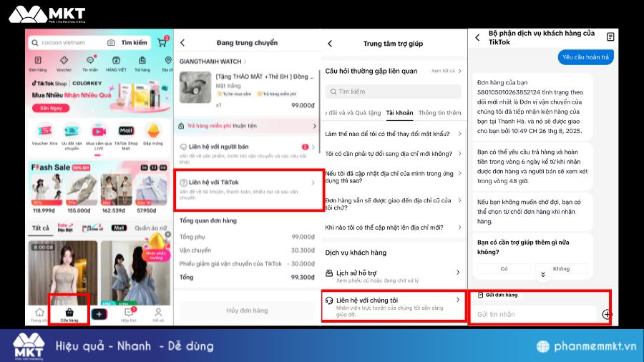Open the ticket list icon in chat header

[x=610, y=37]
